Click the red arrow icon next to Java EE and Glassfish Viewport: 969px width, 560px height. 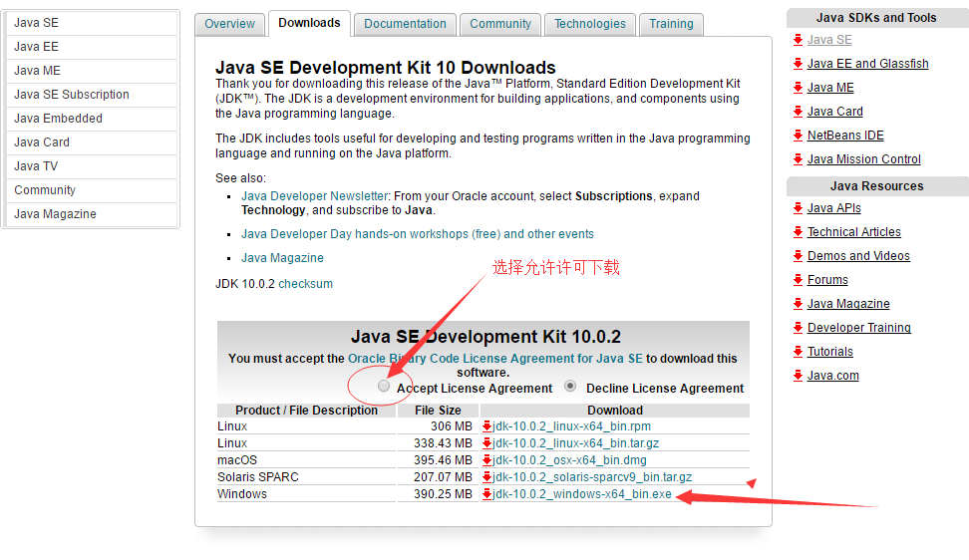pos(798,64)
